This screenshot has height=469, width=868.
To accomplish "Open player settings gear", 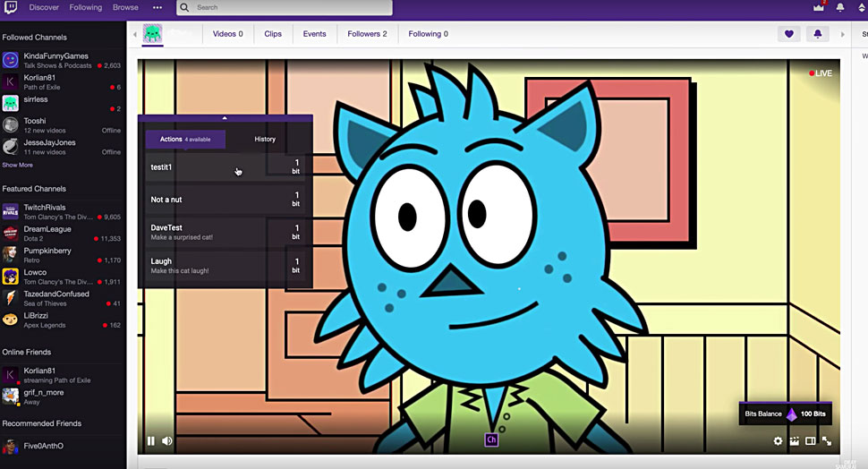I will pyautogui.click(x=778, y=440).
